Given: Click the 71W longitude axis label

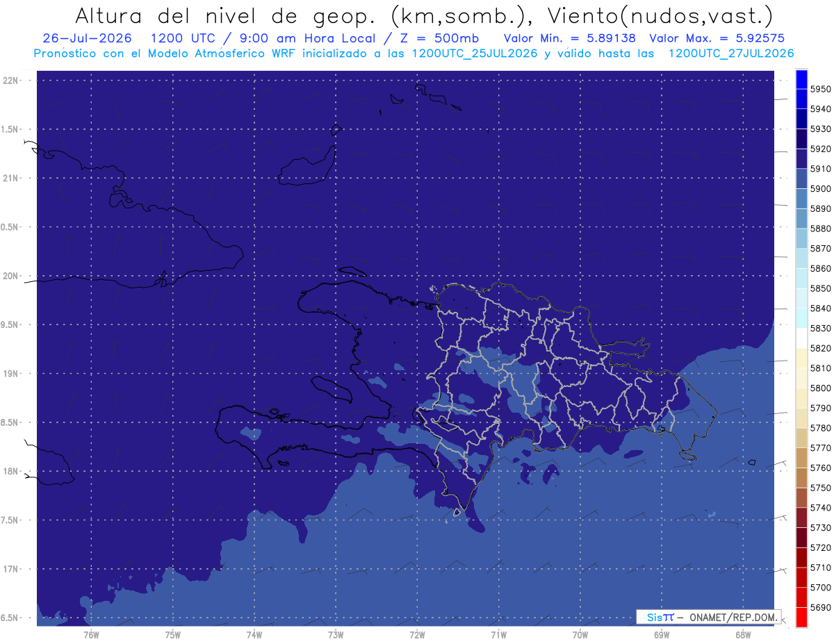Looking at the screenshot, I should tap(498, 634).
